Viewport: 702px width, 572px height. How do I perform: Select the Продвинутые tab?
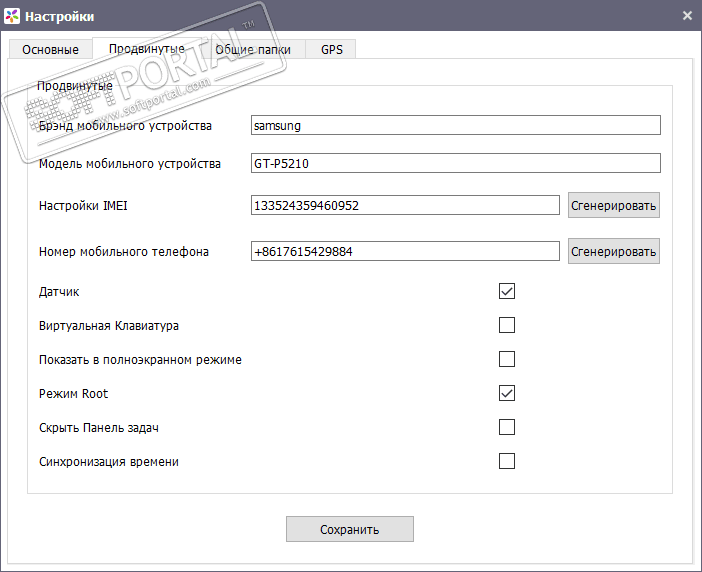[146, 49]
